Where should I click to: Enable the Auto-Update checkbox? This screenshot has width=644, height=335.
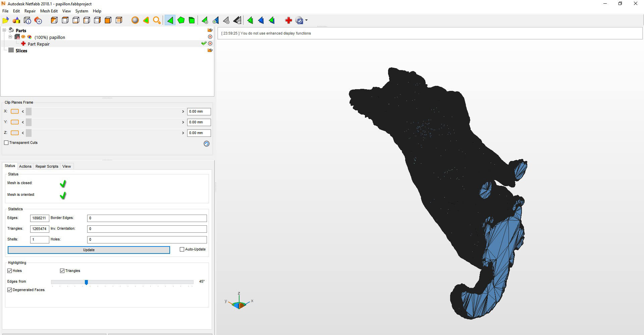pyautogui.click(x=182, y=249)
